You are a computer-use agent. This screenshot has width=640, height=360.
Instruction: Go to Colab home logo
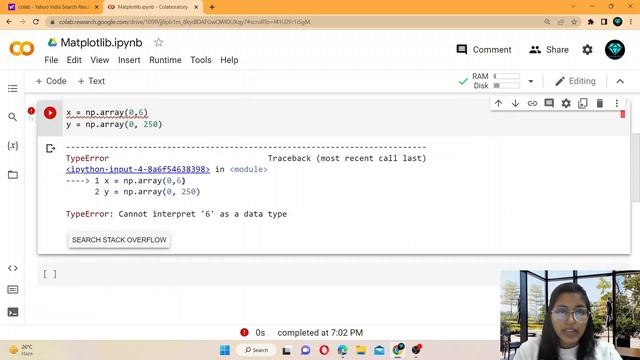tap(22, 49)
